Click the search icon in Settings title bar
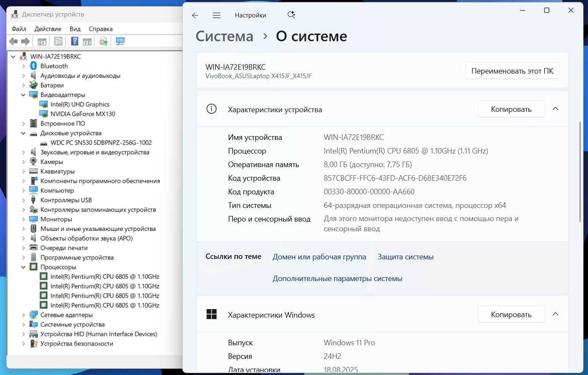588x375 pixels. 291,15
